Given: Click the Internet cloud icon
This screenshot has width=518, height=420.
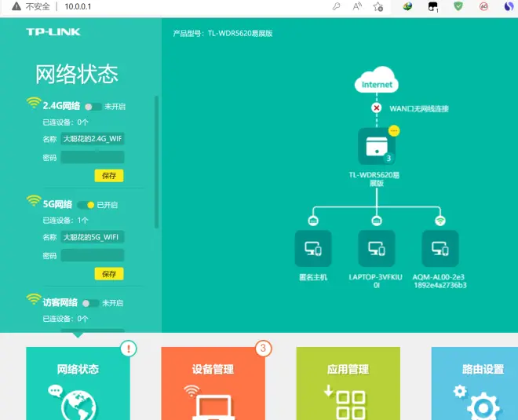Looking at the screenshot, I should (377, 79).
